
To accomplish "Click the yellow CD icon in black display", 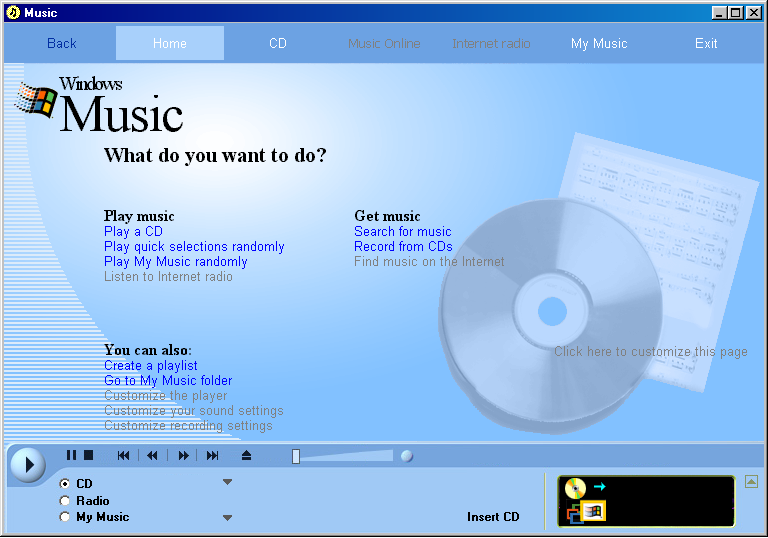I will pos(576,488).
